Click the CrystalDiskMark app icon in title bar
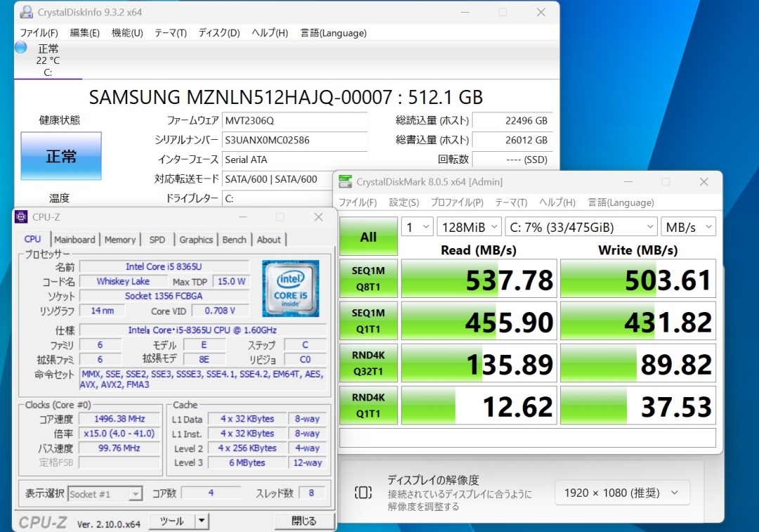This screenshot has width=759, height=532. (x=345, y=181)
